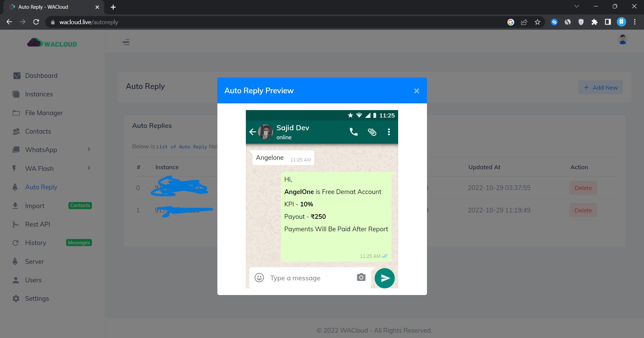The image size is (644, 338).
Task: Click the 'Payout - ₹250' line in the reply
Action: pyautogui.click(x=305, y=216)
